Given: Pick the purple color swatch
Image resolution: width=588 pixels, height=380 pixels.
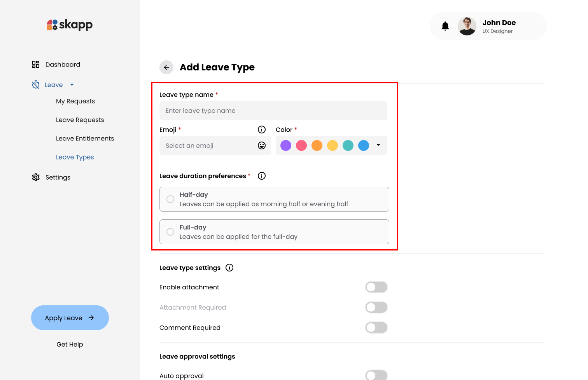Looking at the screenshot, I should click(x=286, y=145).
